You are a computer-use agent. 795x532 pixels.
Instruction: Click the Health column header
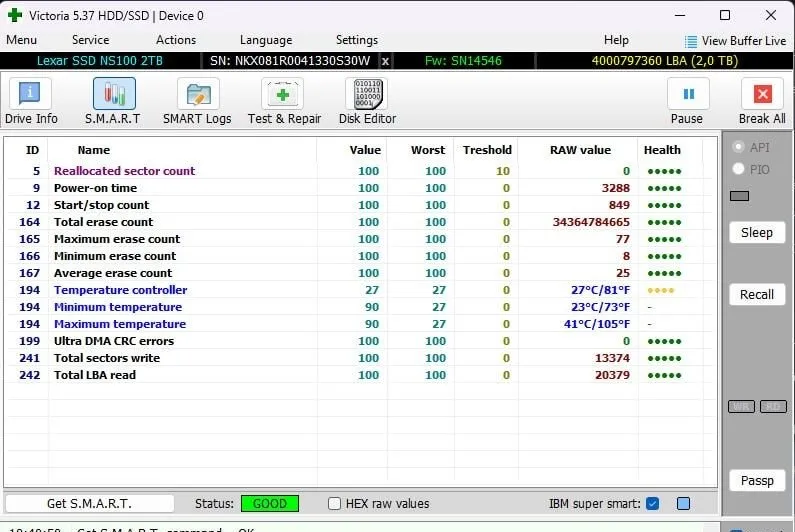(x=662, y=150)
